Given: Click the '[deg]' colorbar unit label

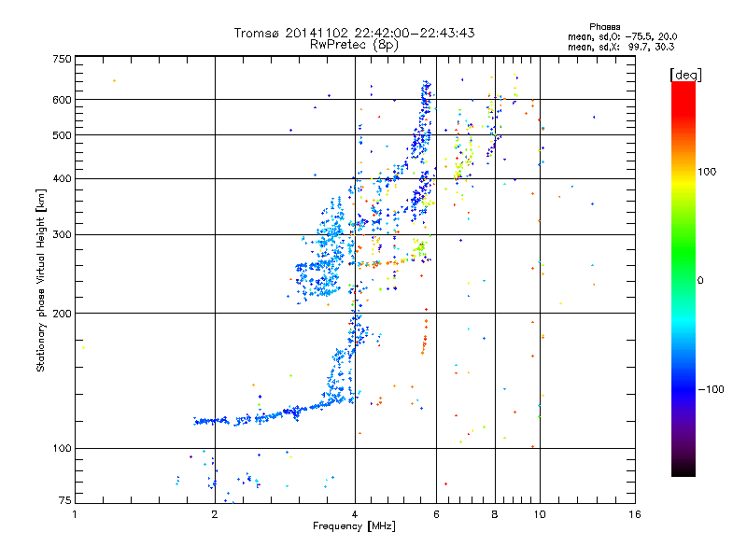Looking at the screenshot, I should 685,75.
